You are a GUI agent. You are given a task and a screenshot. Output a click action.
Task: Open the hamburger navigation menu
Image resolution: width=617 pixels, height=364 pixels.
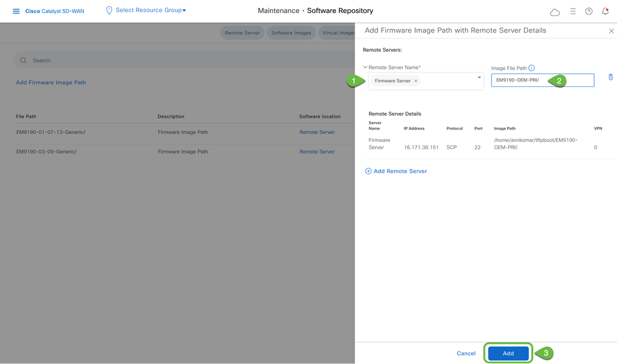pyautogui.click(x=16, y=11)
